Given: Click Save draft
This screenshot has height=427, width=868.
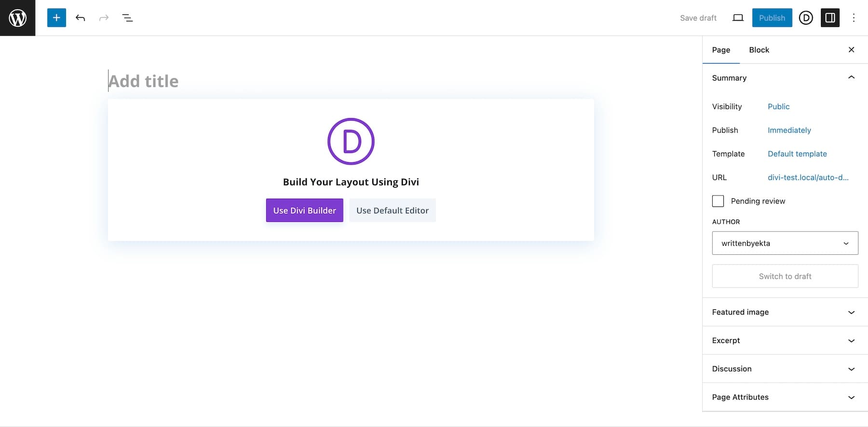Looking at the screenshot, I should point(698,18).
